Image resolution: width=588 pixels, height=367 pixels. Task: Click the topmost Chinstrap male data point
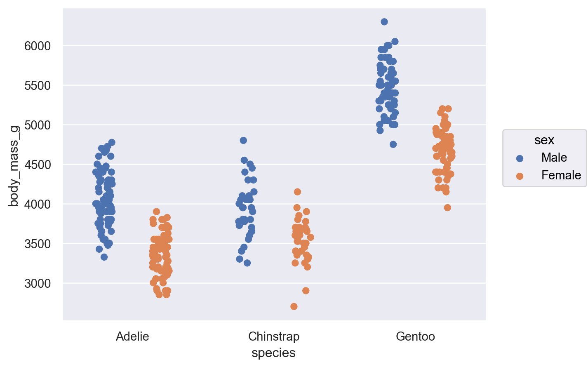click(x=243, y=141)
